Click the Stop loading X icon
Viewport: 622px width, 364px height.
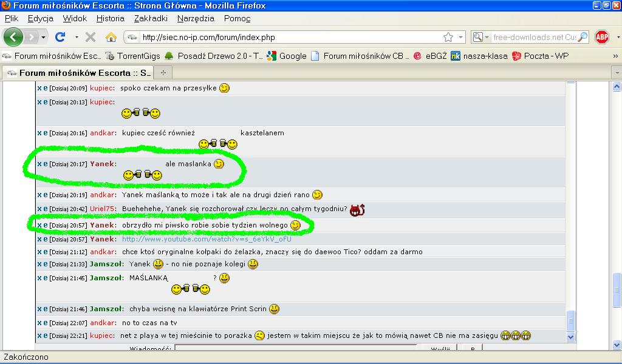[x=91, y=37]
